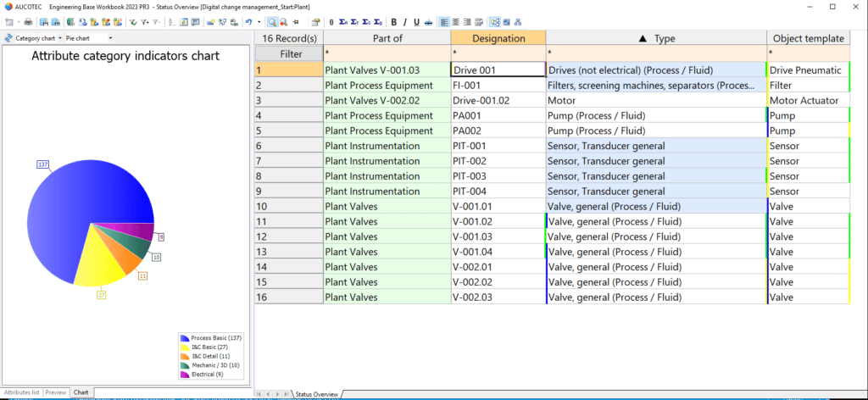Switch to the Attributes list tab

(x=22, y=392)
